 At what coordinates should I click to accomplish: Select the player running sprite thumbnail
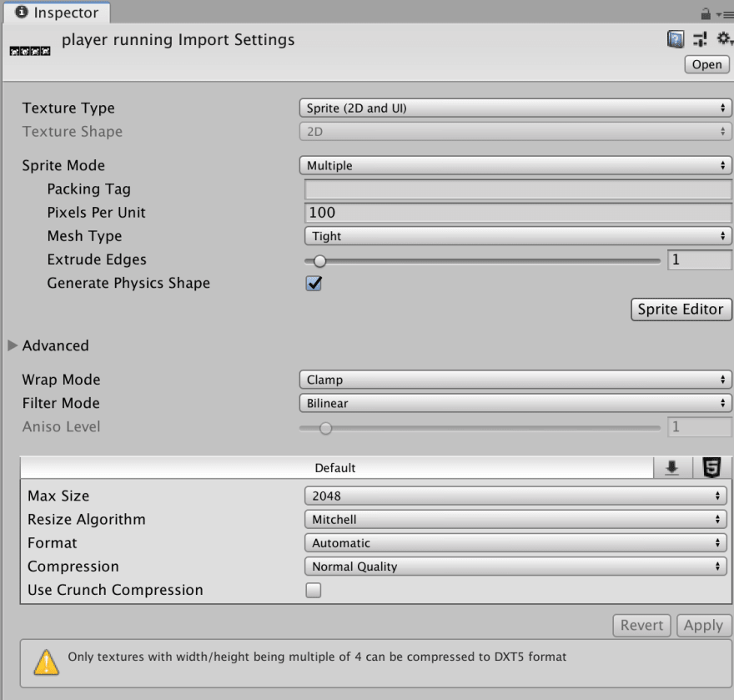30,51
